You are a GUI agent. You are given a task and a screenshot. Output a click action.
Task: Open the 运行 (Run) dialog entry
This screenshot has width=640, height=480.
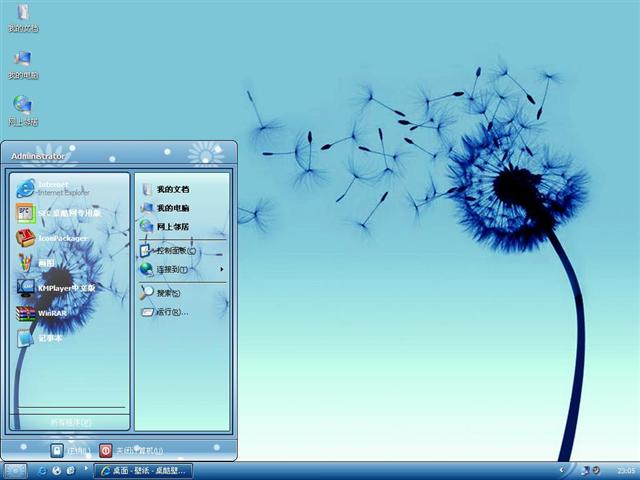click(x=169, y=312)
